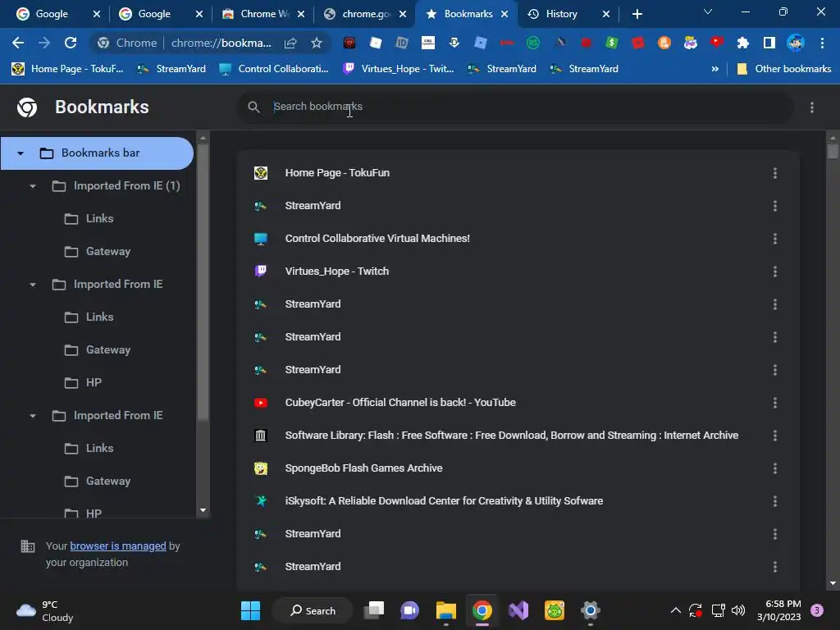Collapse the Imported From IE (1) folder arrow
Viewport: 840px width, 630px height.
(33, 186)
